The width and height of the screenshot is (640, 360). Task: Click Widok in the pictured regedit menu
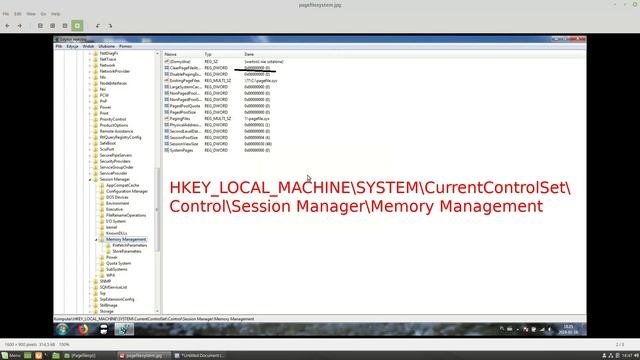pos(88,47)
